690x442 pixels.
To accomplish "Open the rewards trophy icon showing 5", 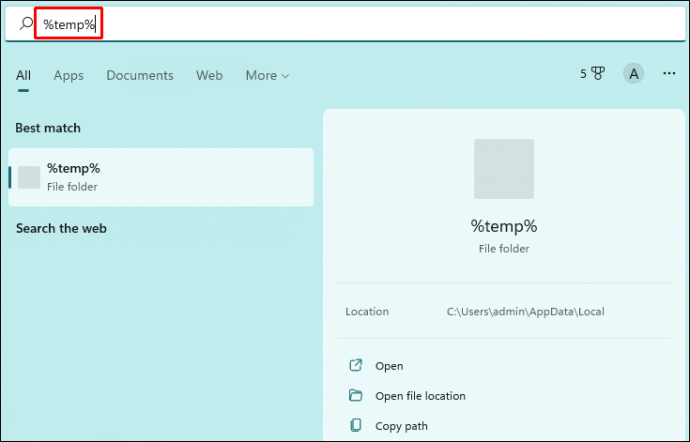I will coord(592,74).
